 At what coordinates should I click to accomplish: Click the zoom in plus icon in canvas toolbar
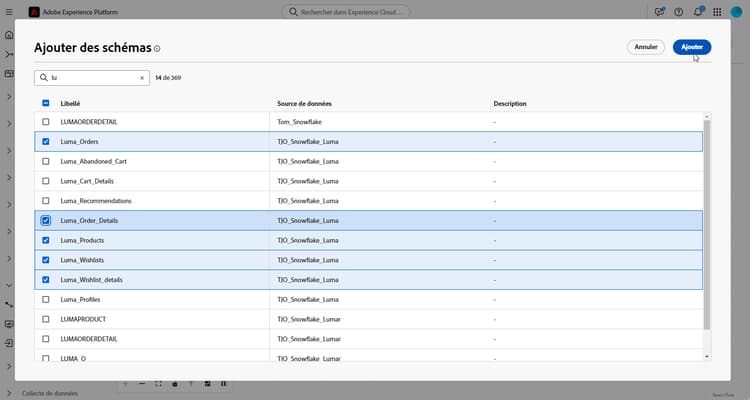(x=126, y=384)
